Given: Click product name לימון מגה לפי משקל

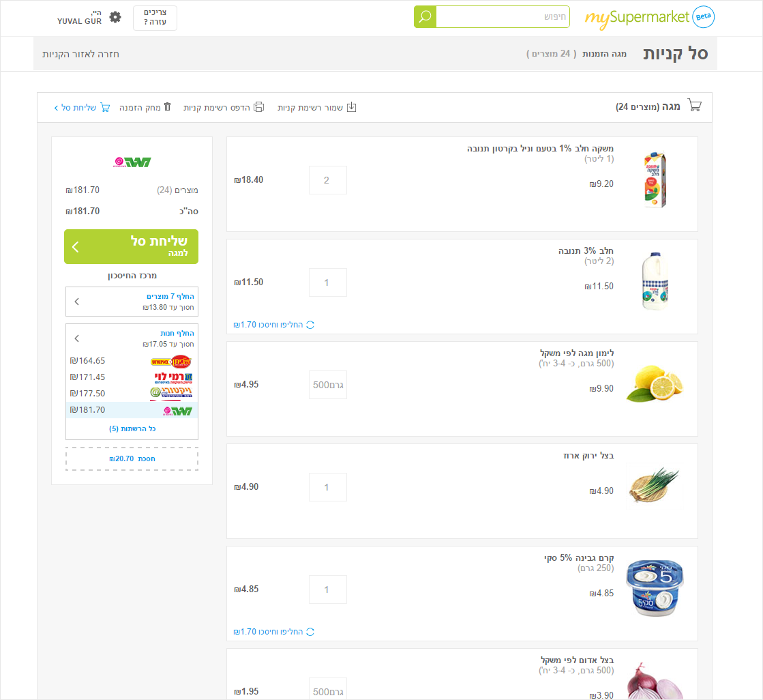Looking at the screenshot, I should point(577,353).
